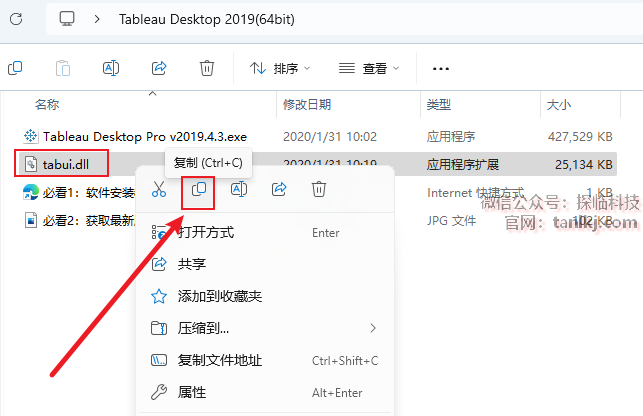Image resolution: width=643 pixels, height=416 pixels.
Task: Click the 427,529 KB size cell
Action: click(x=580, y=137)
